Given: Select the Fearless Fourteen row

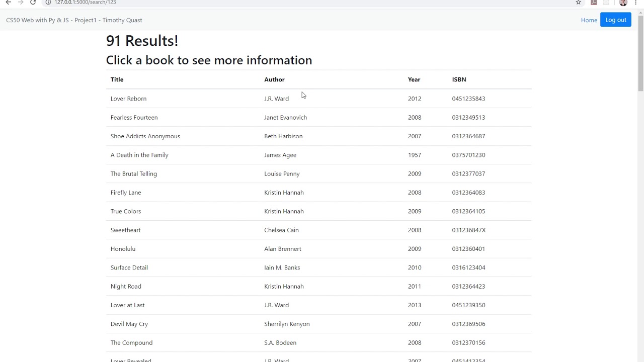Looking at the screenshot, I should pyautogui.click(x=318, y=117).
